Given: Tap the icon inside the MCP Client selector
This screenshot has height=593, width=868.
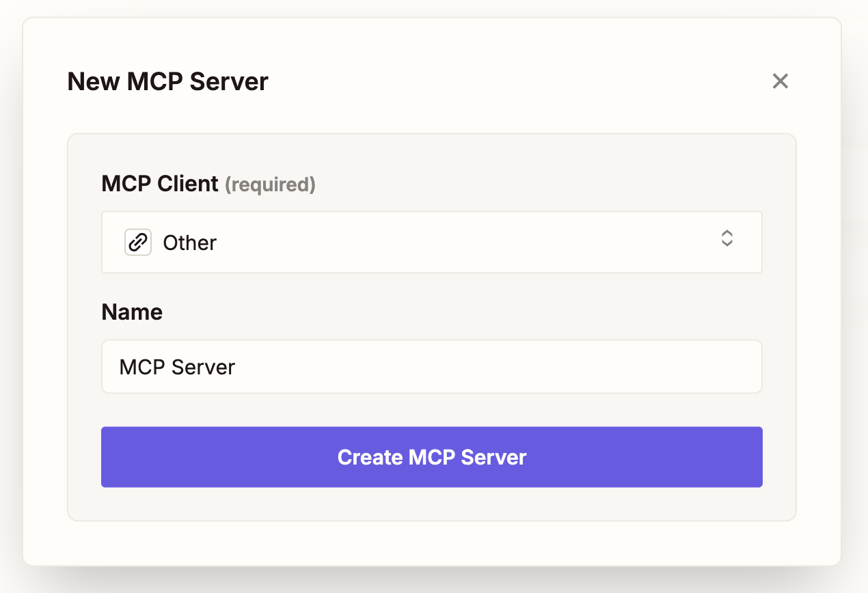Looking at the screenshot, I should click(x=137, y=241).
